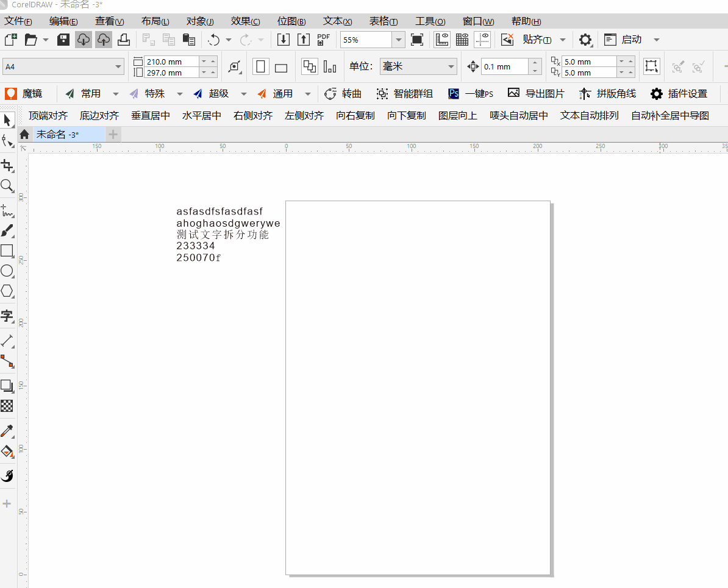Image resolution: width=728 pixels, height=588 pixels.
Task: Select the Parallel Dimension tool
Action: pyautogui.click(x=7, y=341)
